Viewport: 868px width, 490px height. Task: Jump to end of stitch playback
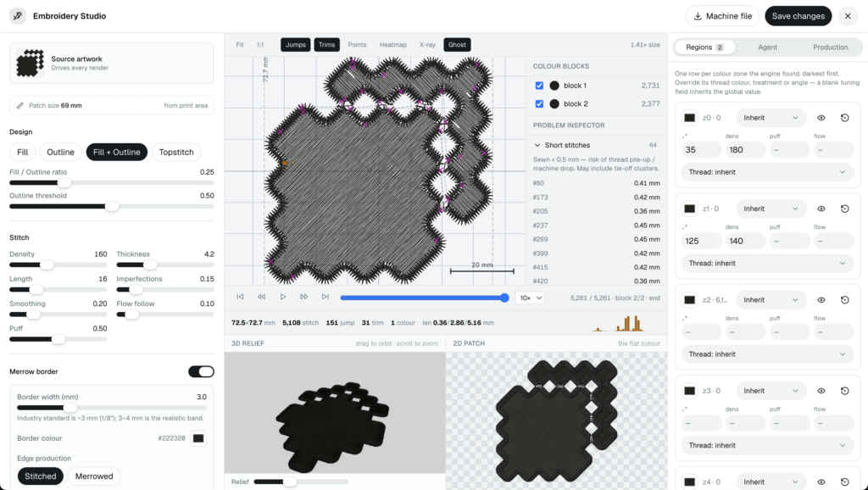click(325, 298)
